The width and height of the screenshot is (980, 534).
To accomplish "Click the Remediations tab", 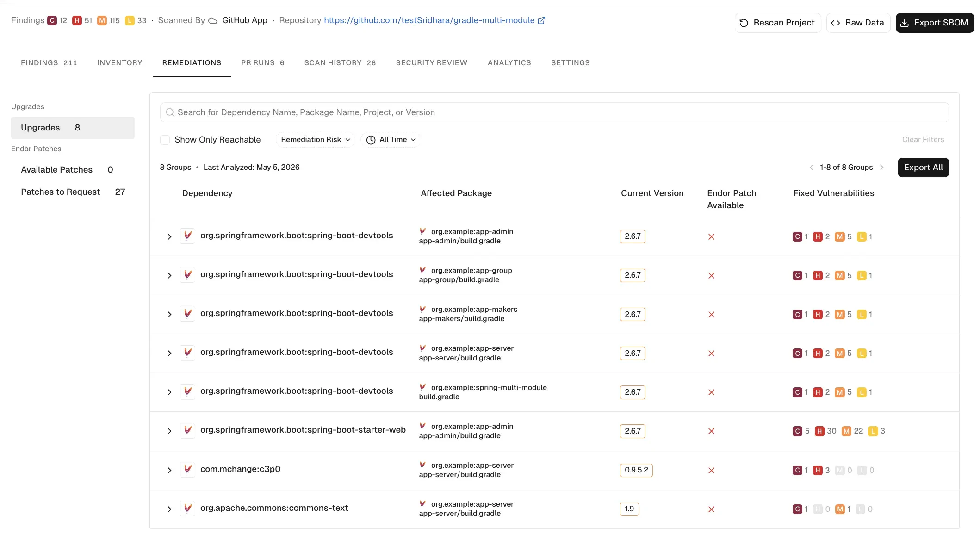I will tap(192, 63).
